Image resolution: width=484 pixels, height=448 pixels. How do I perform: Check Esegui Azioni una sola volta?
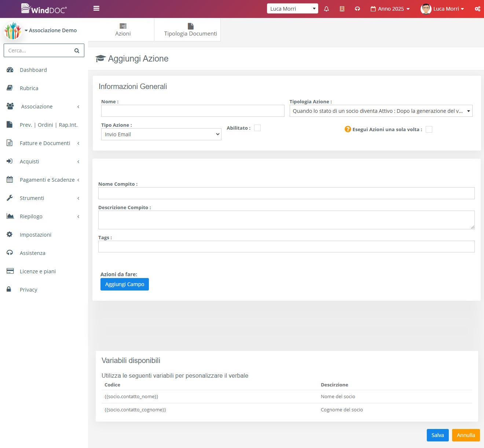[429, 129]
